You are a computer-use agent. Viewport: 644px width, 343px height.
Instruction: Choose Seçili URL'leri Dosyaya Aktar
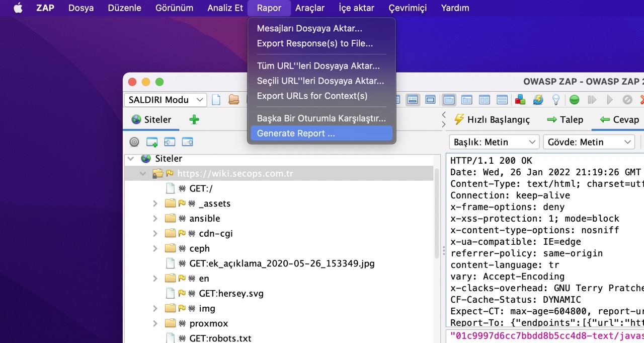coord(321,81)
